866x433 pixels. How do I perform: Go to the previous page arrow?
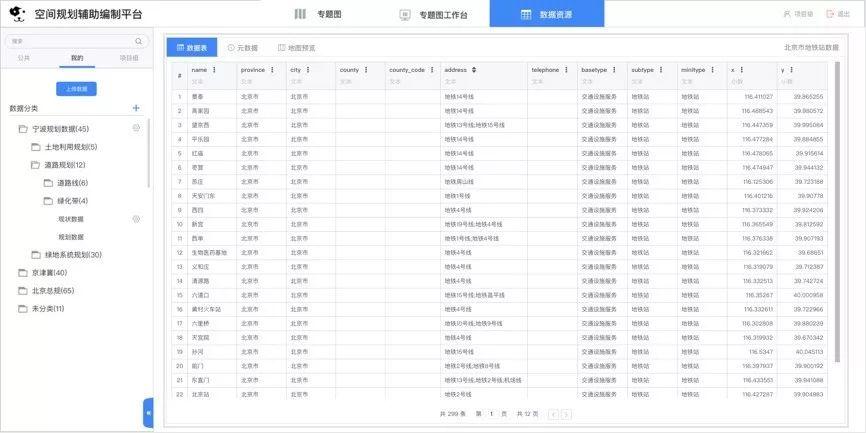point(553,414)
